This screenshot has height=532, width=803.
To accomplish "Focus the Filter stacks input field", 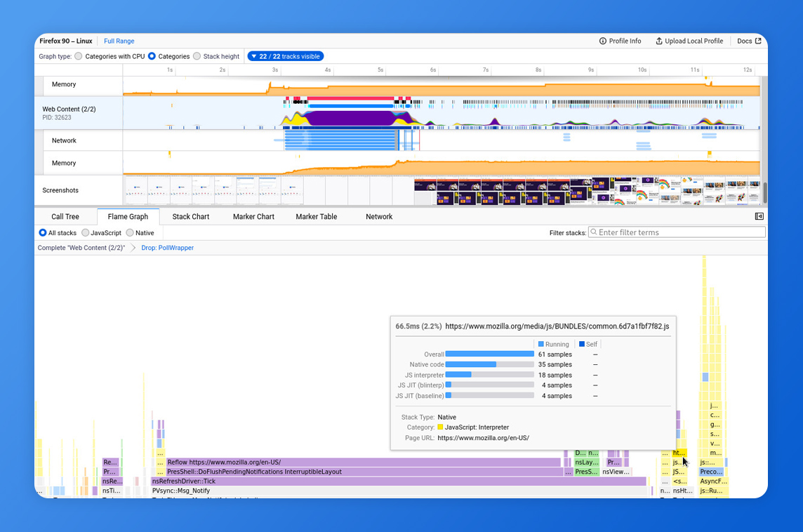I will point(677,232).
